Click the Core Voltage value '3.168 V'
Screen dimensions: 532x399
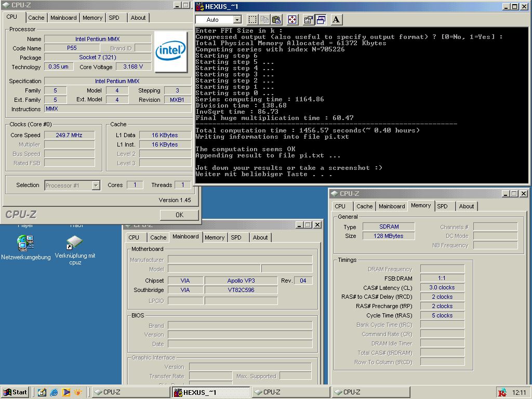(x=133, y=67)
